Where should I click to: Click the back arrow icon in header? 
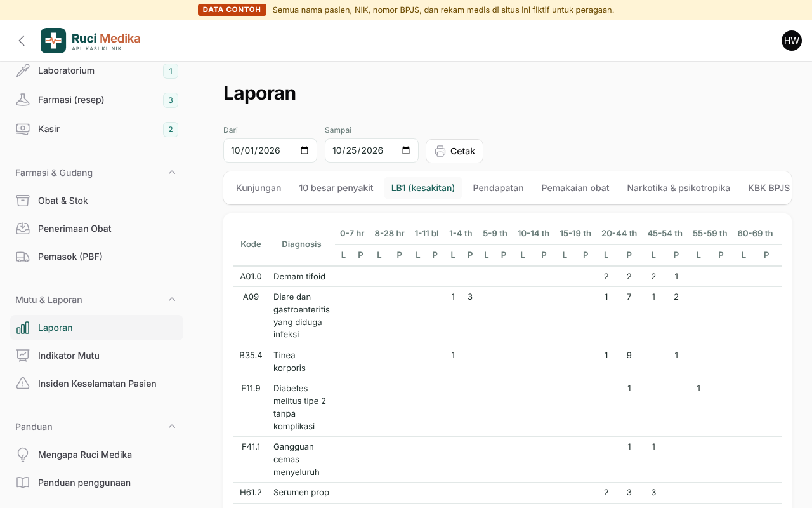click(x=22, y=41)
